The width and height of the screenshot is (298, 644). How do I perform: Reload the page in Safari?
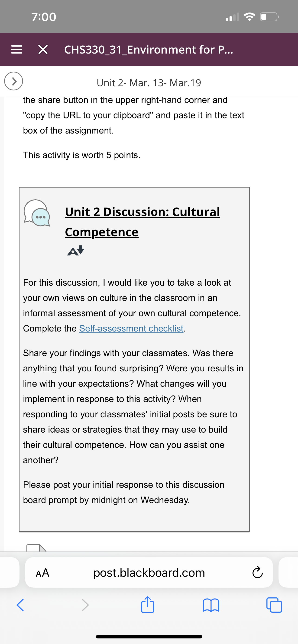click(x=257, y=573)
